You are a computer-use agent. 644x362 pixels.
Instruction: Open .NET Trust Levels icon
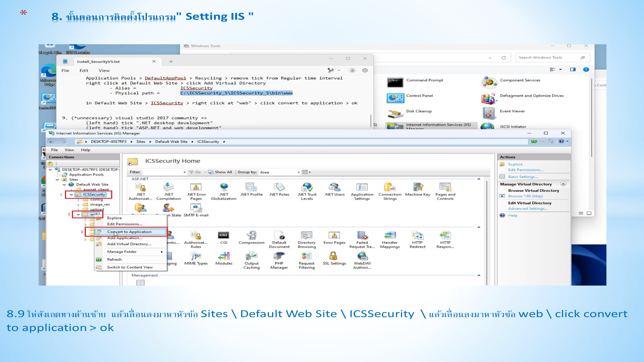(x=307, y=191)
